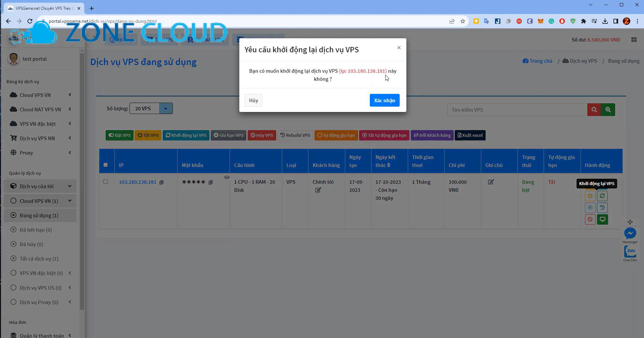The width and height of the screenshot is (644, 338).
Task: Cancel the VPS with the red prohibition icon
Action: [590, 219]
